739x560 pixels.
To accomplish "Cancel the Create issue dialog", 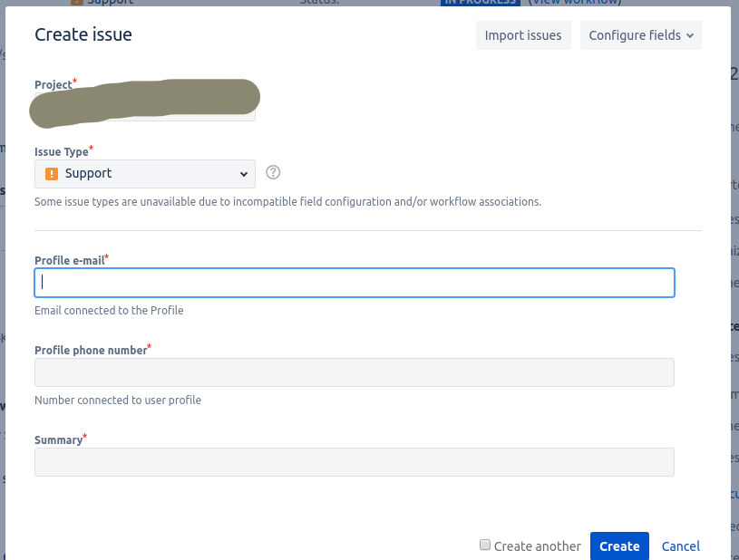I will (681, 546).
